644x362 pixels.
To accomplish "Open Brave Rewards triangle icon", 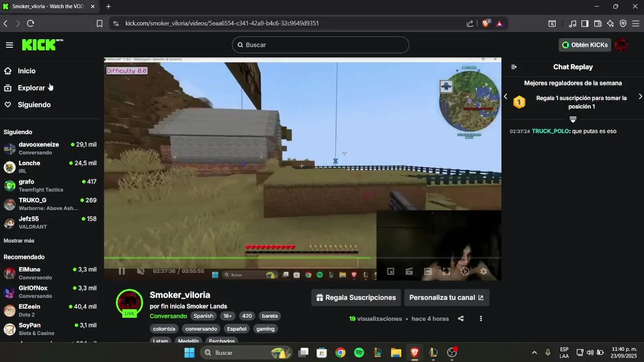I will pyautogui.click(x=499, y=23).
